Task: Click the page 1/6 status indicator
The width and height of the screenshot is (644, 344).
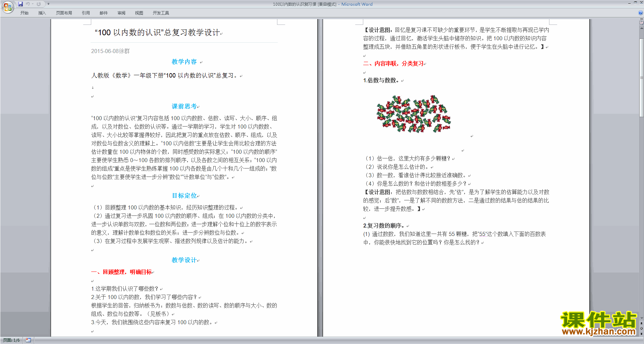Action: coord(11,340)
